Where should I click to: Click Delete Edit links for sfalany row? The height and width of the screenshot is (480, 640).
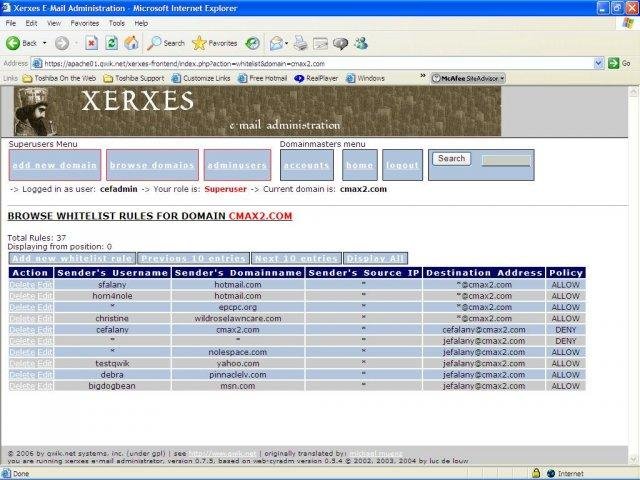(31, 284)
